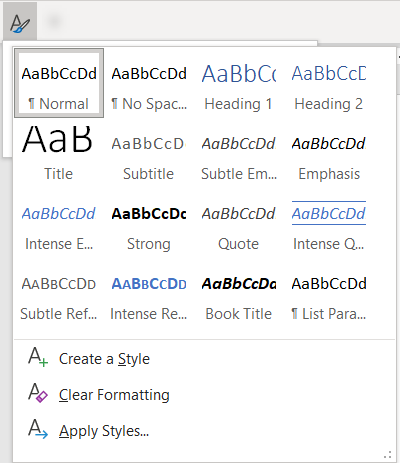400x463 pixels.
Task: Apply the Subtitle style
Action: 149,153
